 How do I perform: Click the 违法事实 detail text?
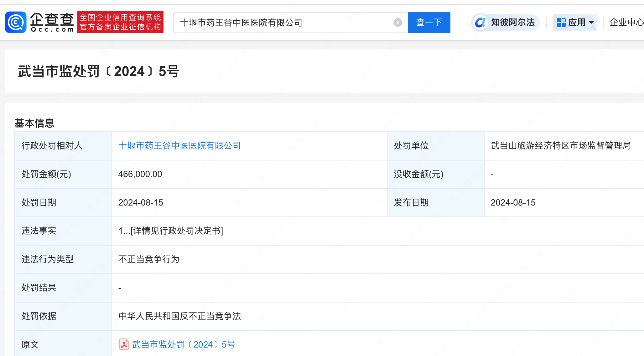click(171, 231)
